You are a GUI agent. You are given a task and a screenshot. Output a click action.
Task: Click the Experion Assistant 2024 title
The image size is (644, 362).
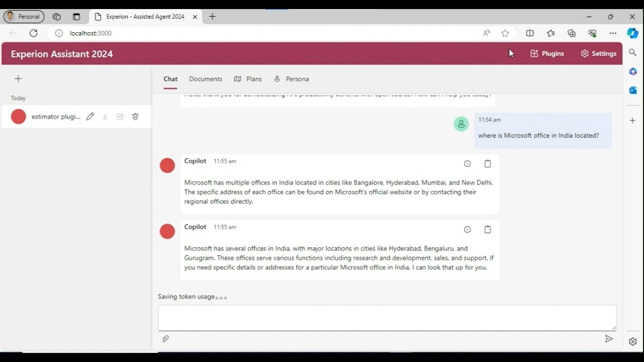(62, 54)
